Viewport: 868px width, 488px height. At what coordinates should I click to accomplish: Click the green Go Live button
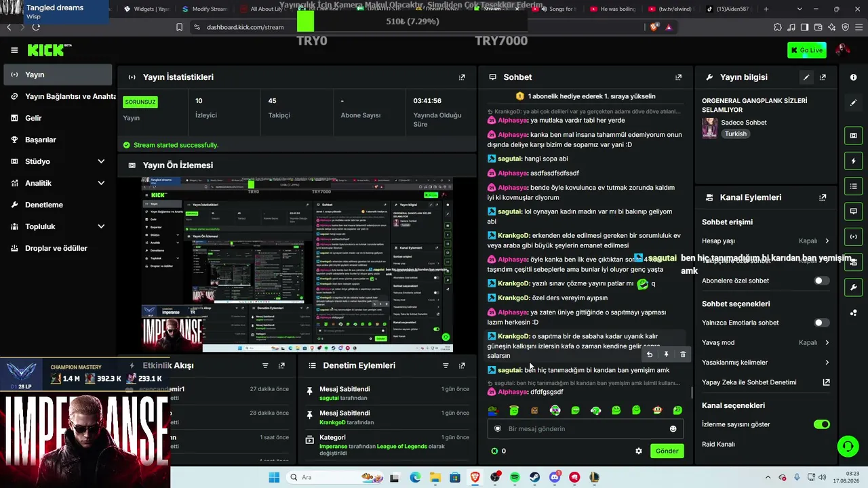(807, 50)
